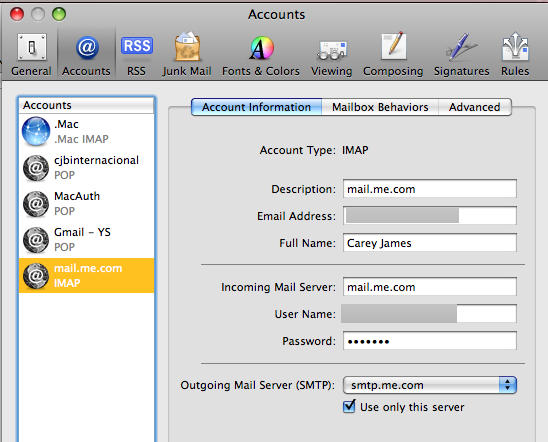Open Fonts & Colors preferences icon
This screenshot has width=548, height=442.
pyautogui.click(x=261, y=48)
